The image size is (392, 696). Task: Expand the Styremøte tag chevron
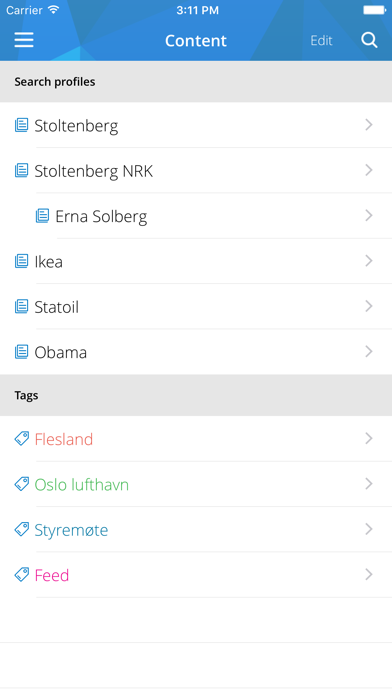pos(368,529)
